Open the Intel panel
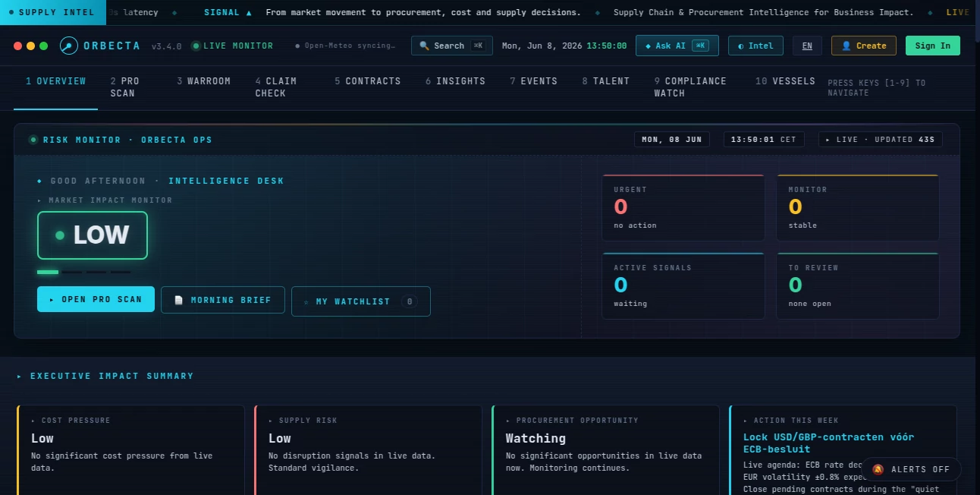 pos(756,46)
